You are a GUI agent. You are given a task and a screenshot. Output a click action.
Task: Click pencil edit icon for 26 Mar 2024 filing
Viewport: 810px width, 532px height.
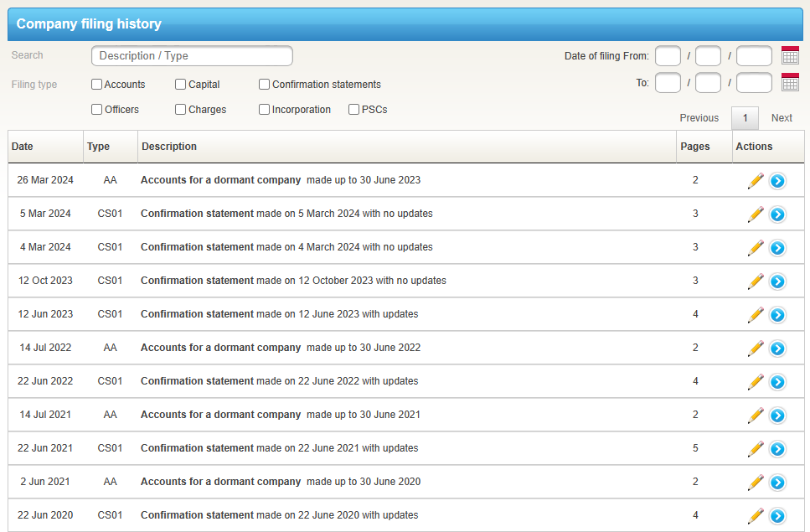[756, 181]
